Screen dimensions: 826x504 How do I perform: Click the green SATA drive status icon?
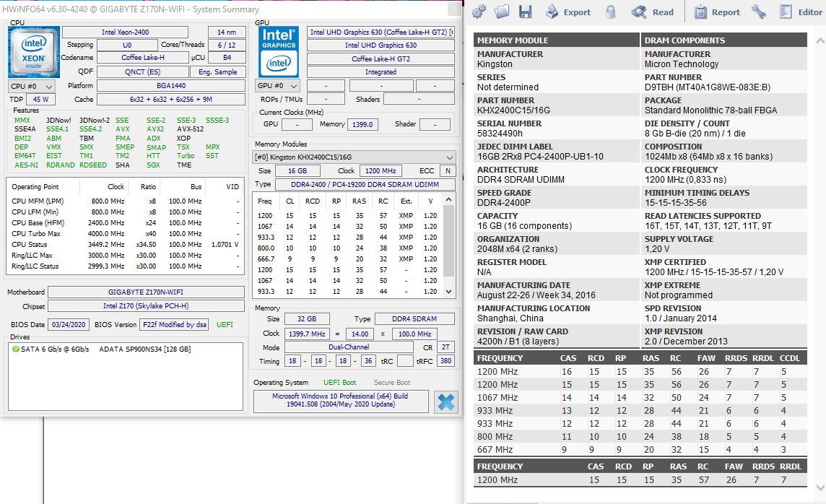pyautogui.click(x=15, y=349)
